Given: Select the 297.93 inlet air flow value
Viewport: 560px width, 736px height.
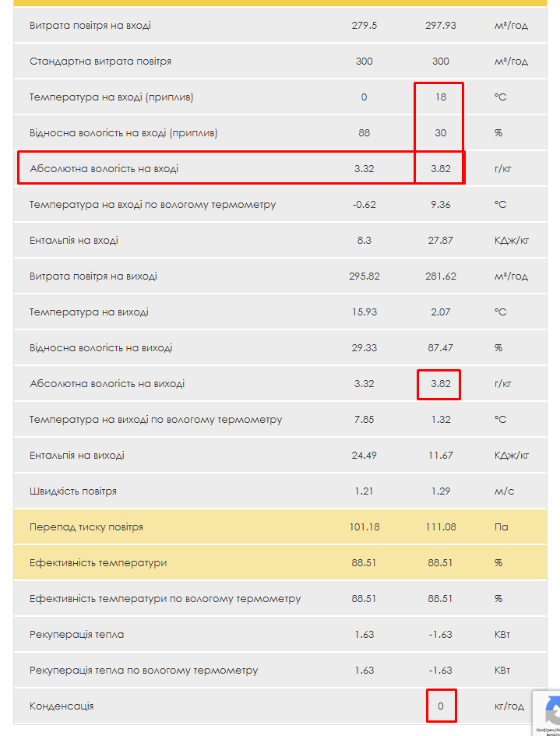Looking at the screenshot, I should click(x=441, y=26).
